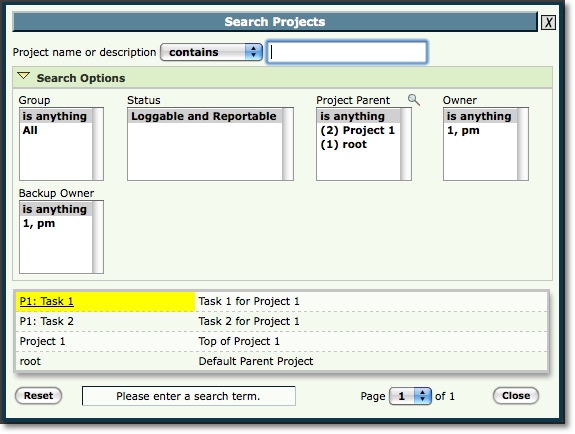Viewport: 575px width, 434px height.
Task: Click 'Top of Project 1' description
Action: click(239, 341)
